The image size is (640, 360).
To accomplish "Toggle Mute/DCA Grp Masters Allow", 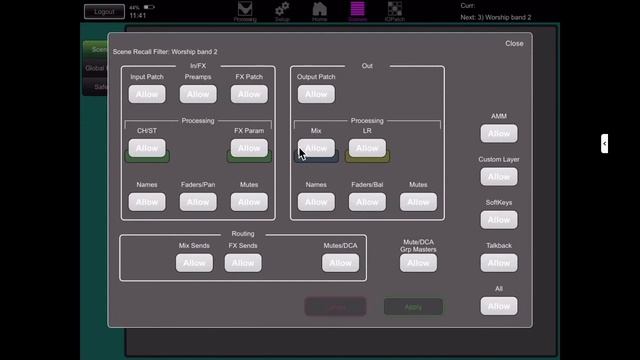I will pyautogui.click(x=418, y=263).
